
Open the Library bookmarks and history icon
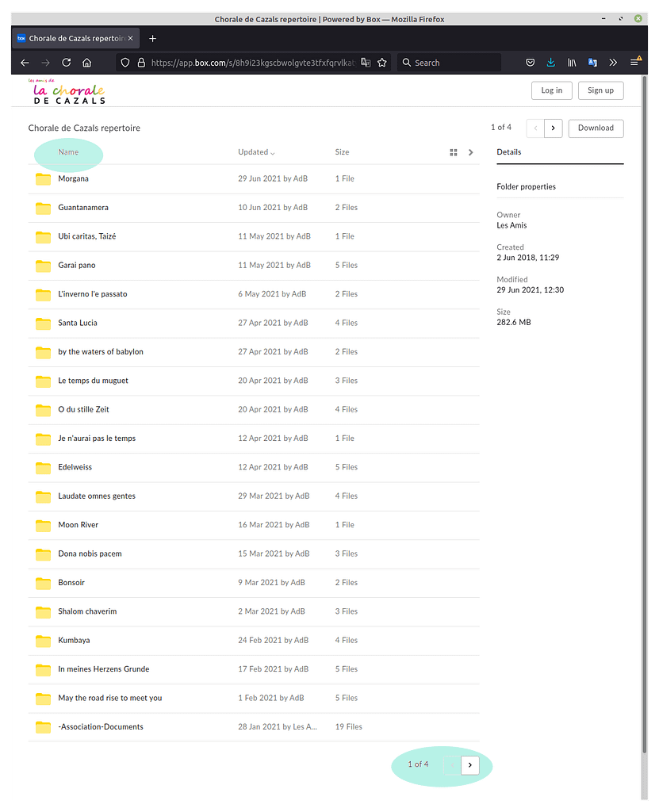(572, 63)
